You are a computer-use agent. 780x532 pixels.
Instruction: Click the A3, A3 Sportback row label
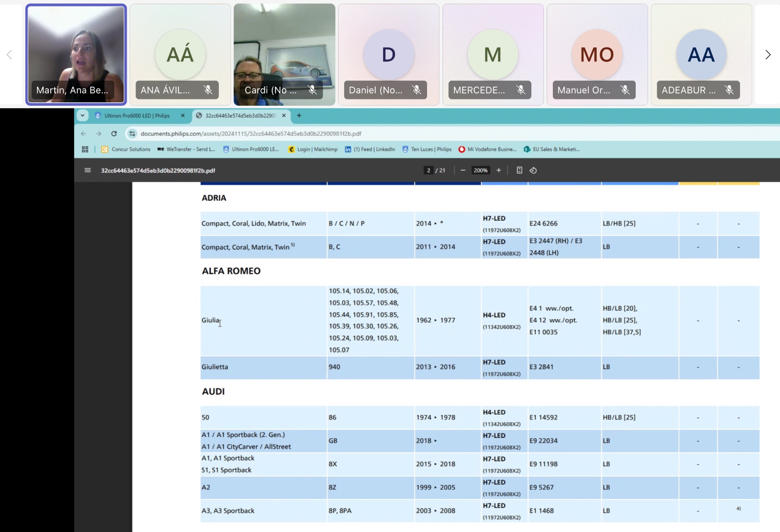click(228, 511)
